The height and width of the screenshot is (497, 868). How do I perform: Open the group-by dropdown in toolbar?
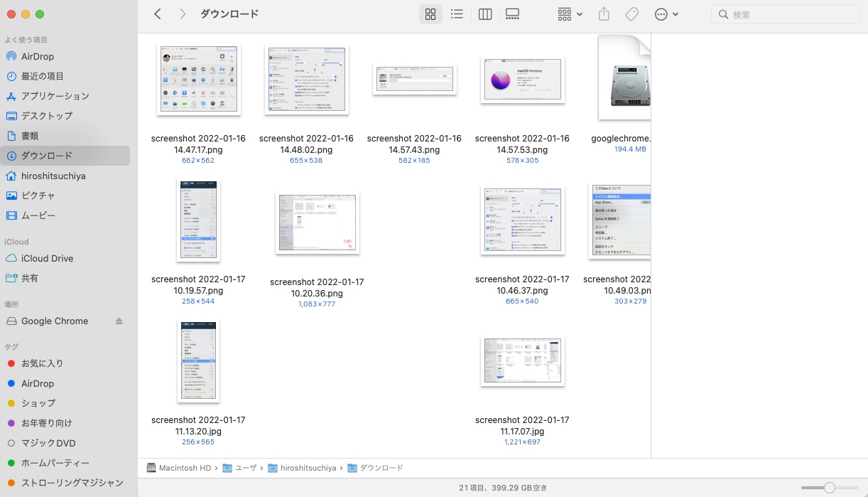click(x=570, y=14)
